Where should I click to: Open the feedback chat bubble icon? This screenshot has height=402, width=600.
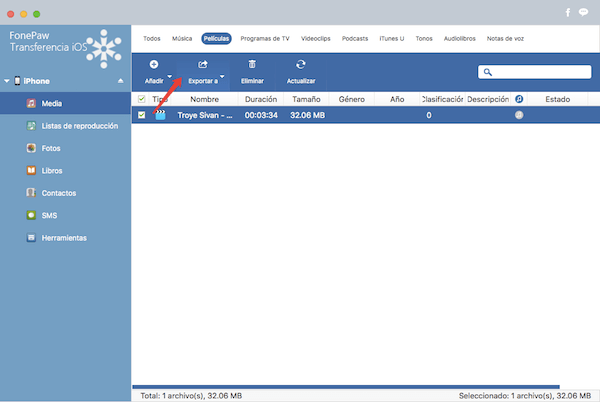point(584,13)
